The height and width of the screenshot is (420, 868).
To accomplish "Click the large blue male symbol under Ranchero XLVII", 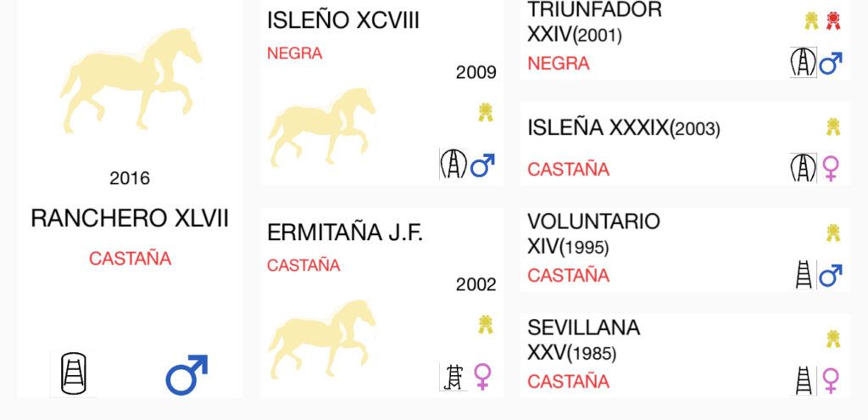I will tap(186, 375).
